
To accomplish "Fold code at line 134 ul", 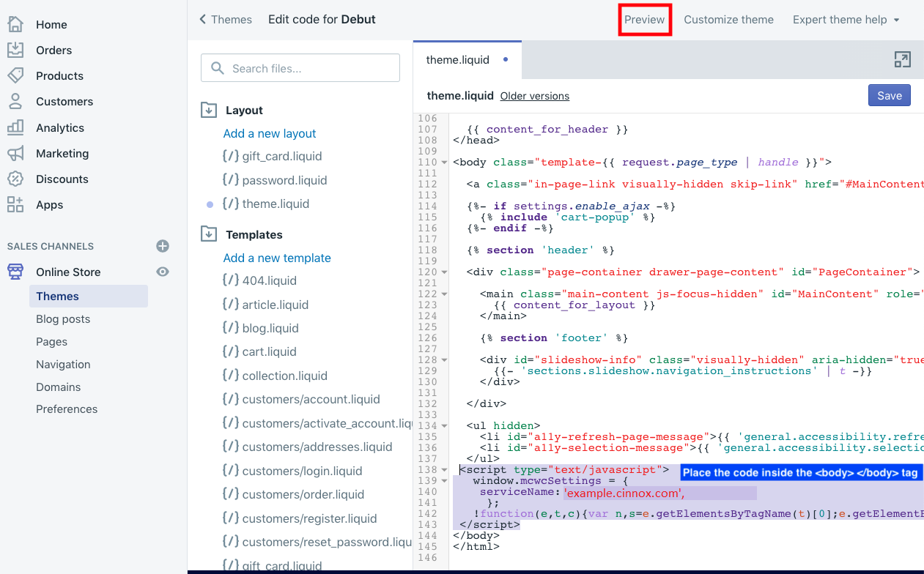I will (444, 426).
